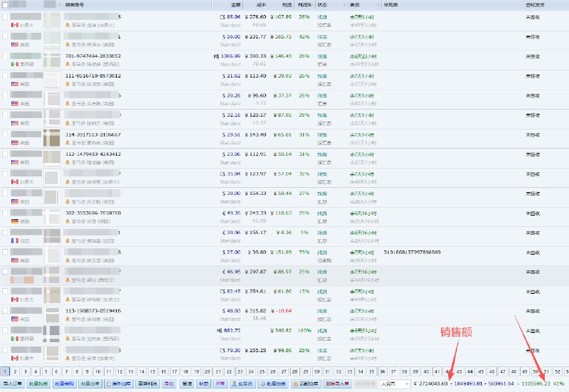Click the 导入订单 button

tap(12, 383)
